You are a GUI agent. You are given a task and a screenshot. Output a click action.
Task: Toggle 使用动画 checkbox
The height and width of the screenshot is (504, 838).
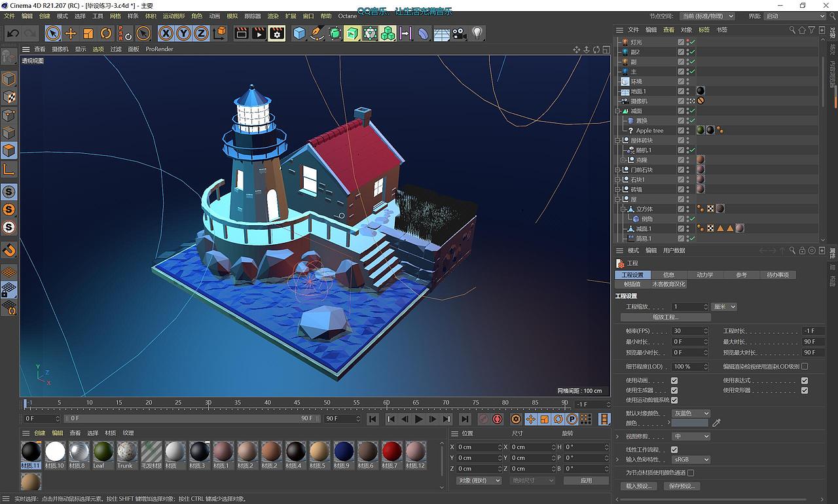674,380
